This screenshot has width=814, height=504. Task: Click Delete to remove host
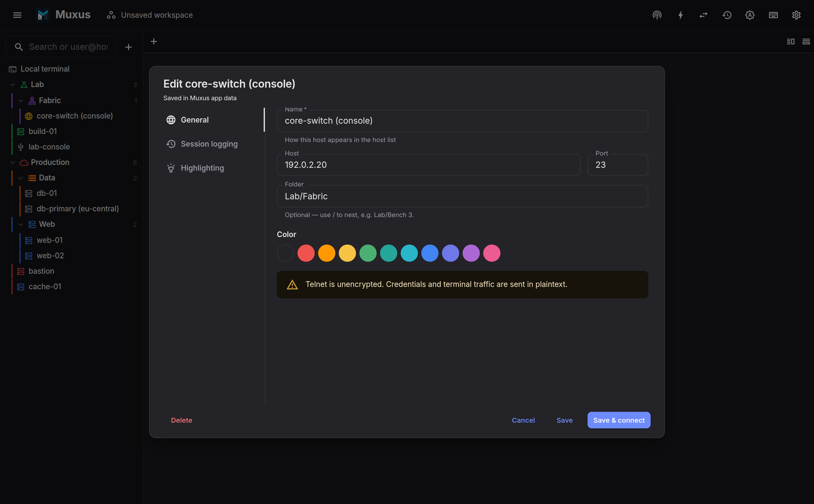[x=181, y=420]
